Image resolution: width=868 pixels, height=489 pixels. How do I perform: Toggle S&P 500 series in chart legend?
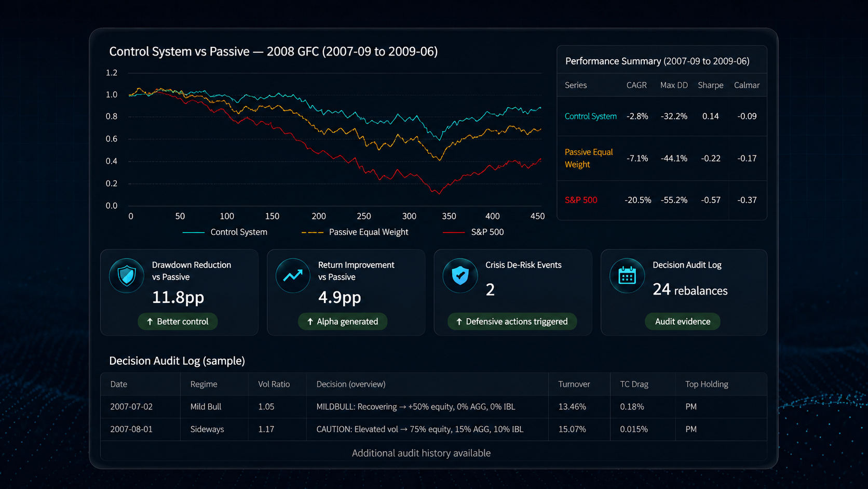click(x=473, y=232)
